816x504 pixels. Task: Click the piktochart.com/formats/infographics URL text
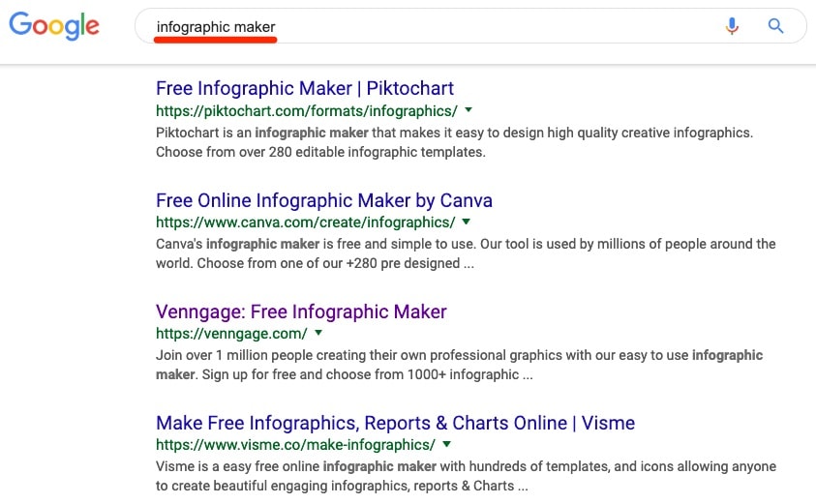pos(307,111)
